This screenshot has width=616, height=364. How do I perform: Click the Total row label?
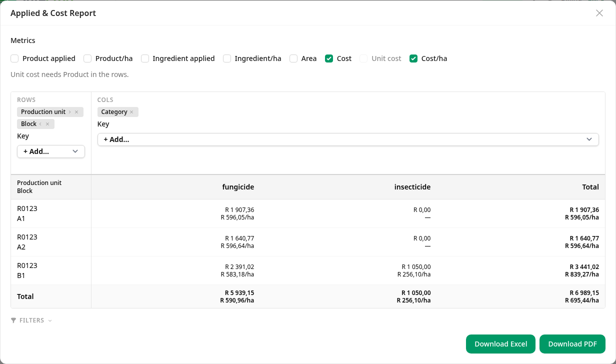pos(25,296)
